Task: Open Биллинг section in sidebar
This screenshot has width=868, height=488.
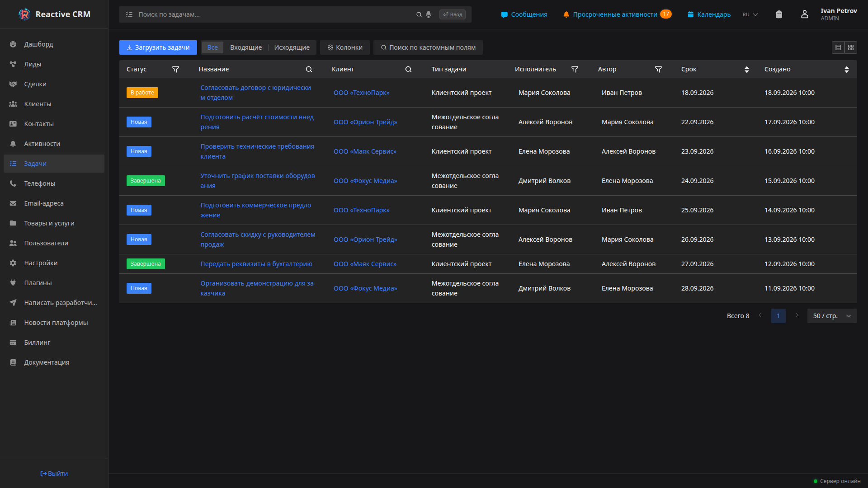Action: pos(54,343)
